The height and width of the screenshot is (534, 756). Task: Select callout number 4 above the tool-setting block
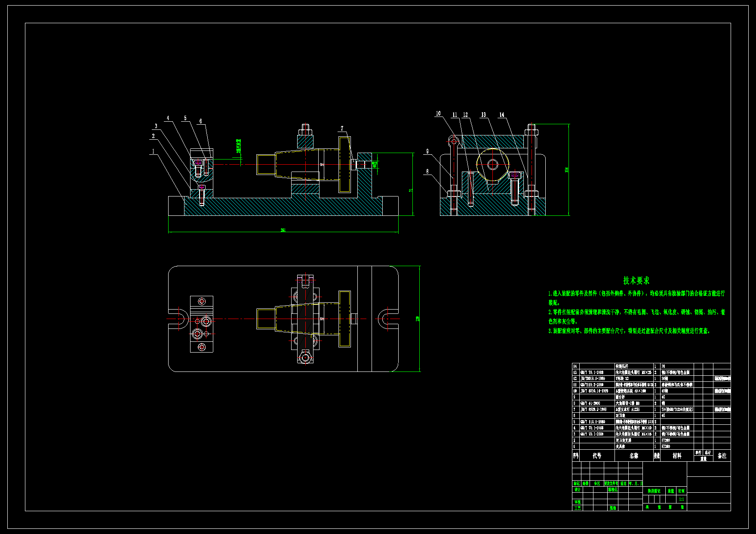point(168,118)
